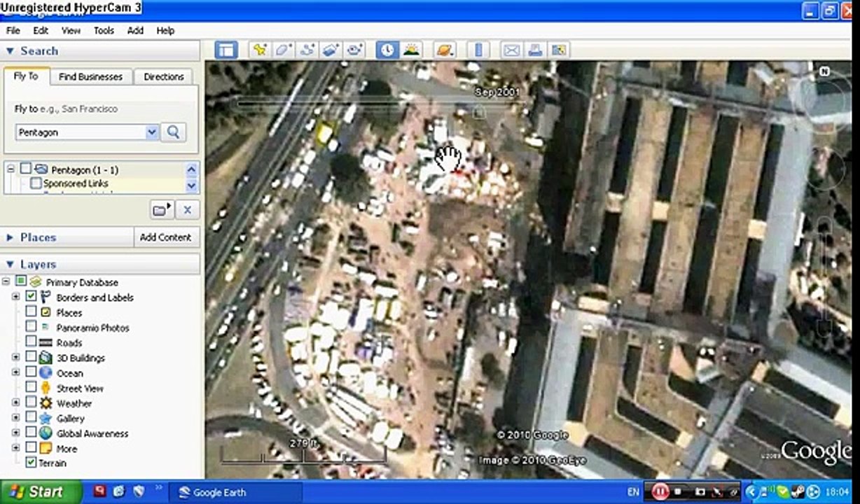
Task: Click the Record a Tour icon
Action: tap(354, 50)
